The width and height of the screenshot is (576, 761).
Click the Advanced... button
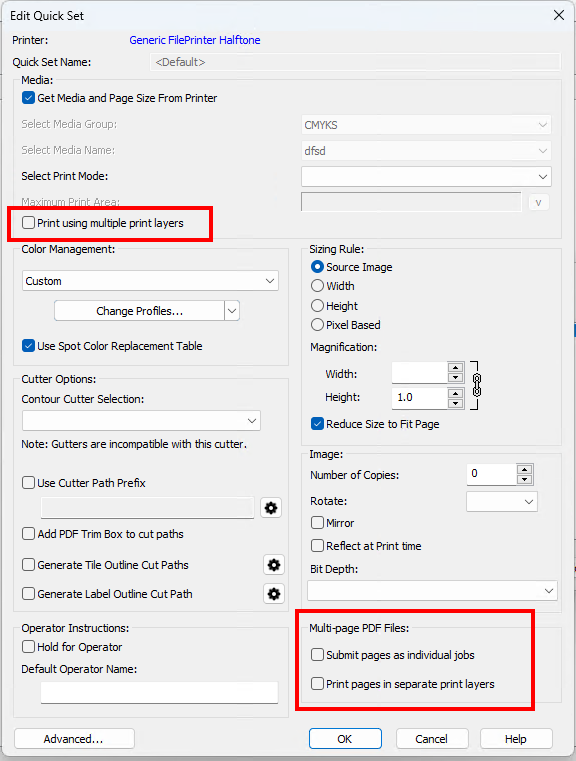pos(74,739)
